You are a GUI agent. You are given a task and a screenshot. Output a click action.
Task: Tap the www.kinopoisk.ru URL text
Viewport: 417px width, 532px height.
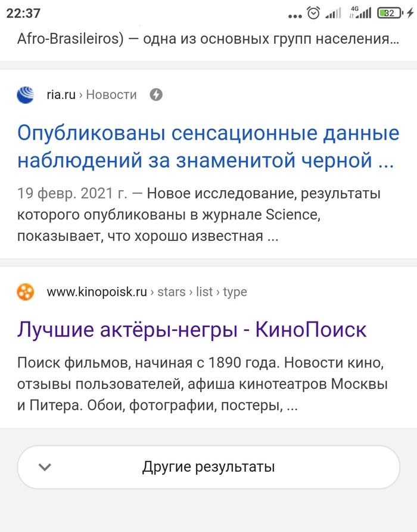click(x=97, y=292)
